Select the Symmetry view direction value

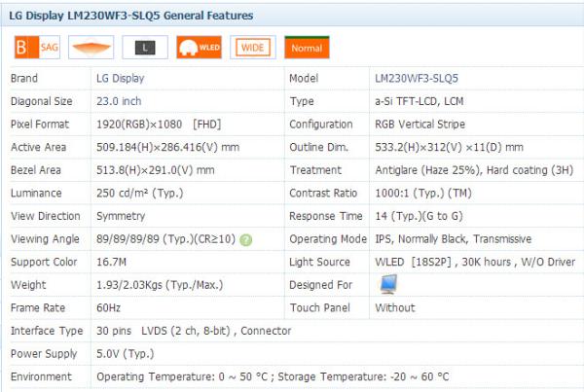tap(121, 216)
